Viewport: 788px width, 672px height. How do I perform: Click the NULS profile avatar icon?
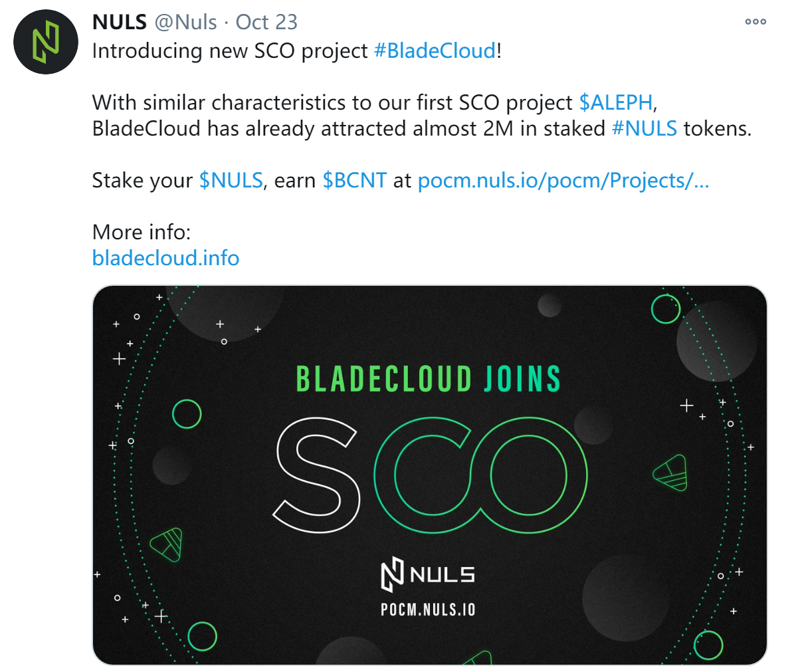(x=46, y=43)
